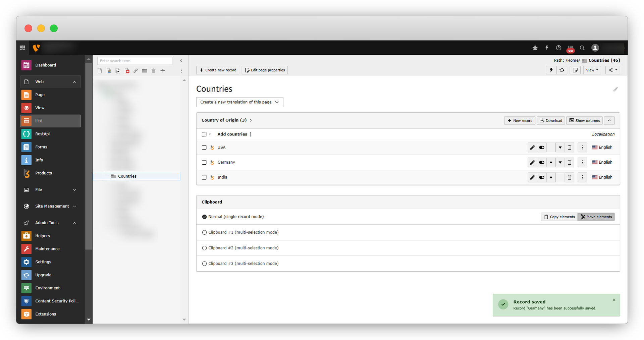Dismiss the Record saved notification
The height and width of the screenshot is (340, 644).
pos(614,300)
